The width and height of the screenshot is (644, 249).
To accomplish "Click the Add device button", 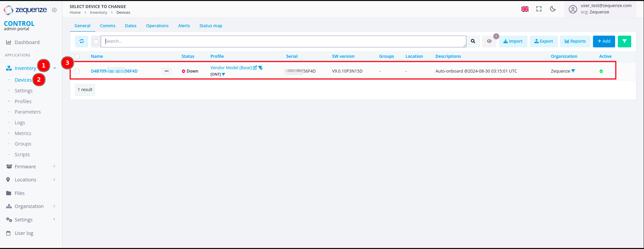I will coord(604,41).
